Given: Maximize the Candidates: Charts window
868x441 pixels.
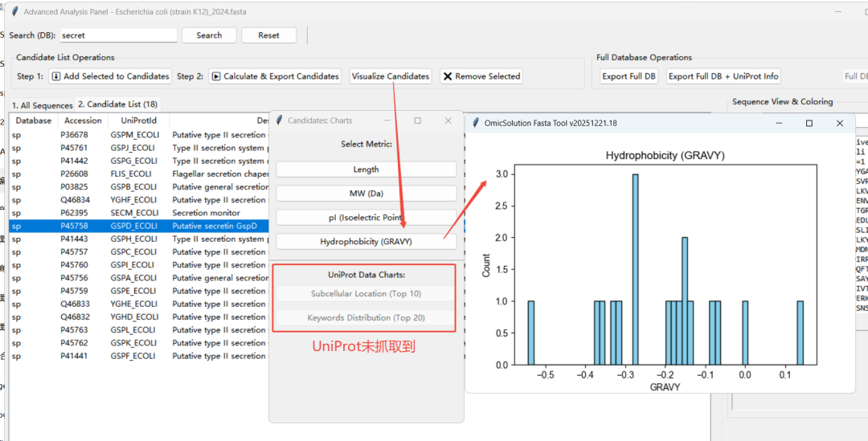Looking at the screenshot, I should (418, 120).
